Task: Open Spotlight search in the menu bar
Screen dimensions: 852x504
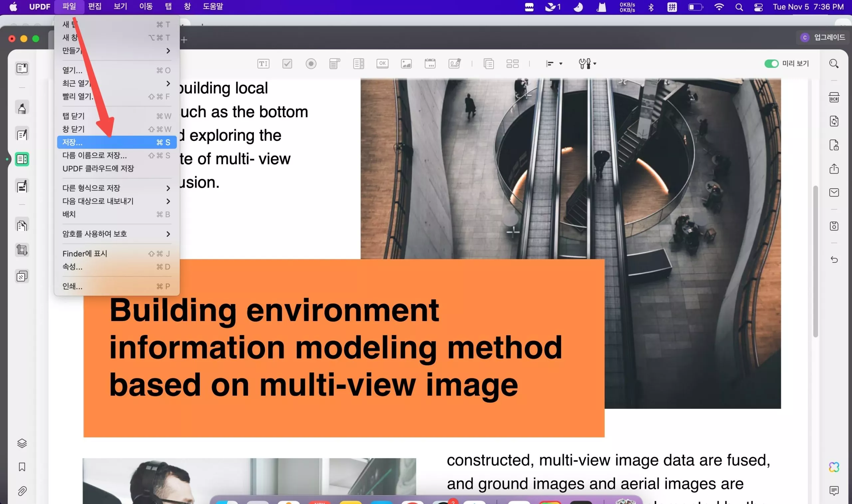Action: coord(739,7)
